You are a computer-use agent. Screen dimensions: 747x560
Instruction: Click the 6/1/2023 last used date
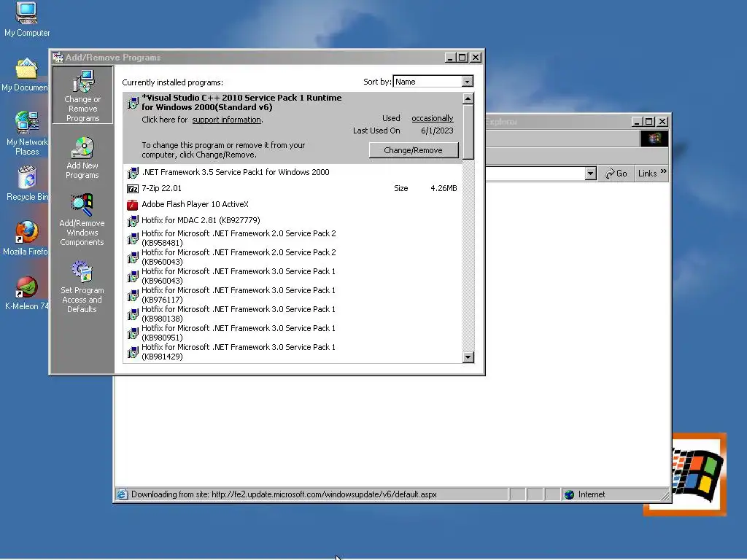(x=437, y=131)
